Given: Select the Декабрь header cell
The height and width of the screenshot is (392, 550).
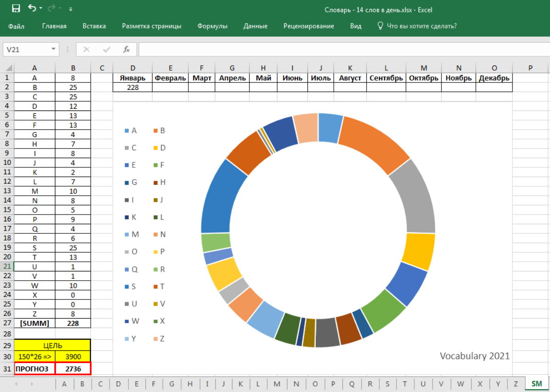Looking at the screenshot, I should pyautogui.click(x=494, y=78).
